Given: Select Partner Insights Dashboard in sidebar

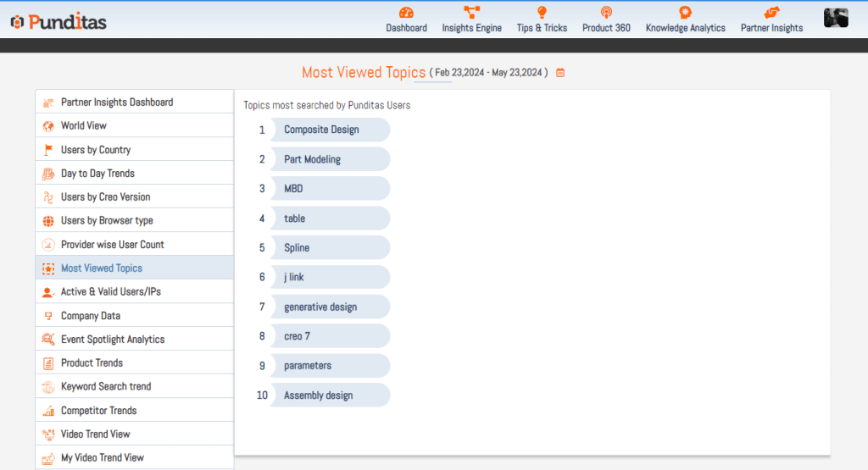Looking at the screenshot, I should coord(117,102).
